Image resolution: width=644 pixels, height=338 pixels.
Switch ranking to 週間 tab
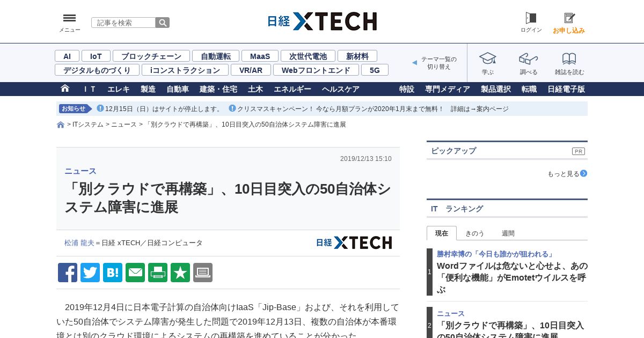tap(508, 233)
